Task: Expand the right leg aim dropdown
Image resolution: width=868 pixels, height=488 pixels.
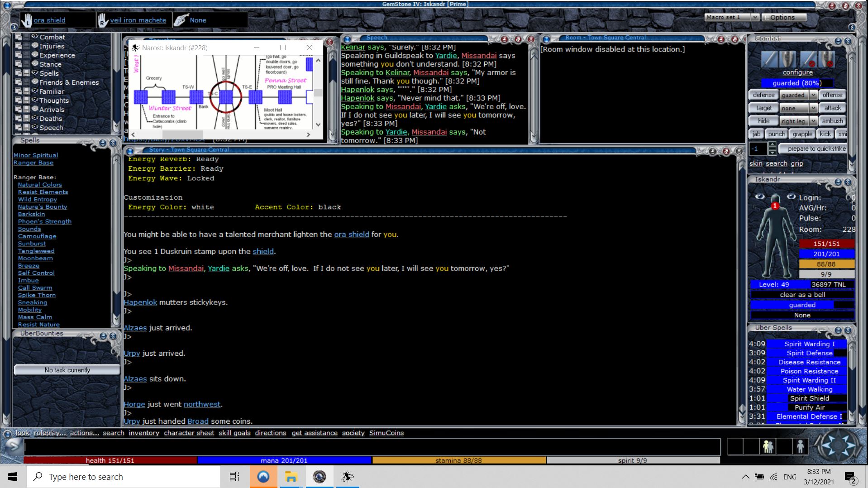Action: [813, 121]
